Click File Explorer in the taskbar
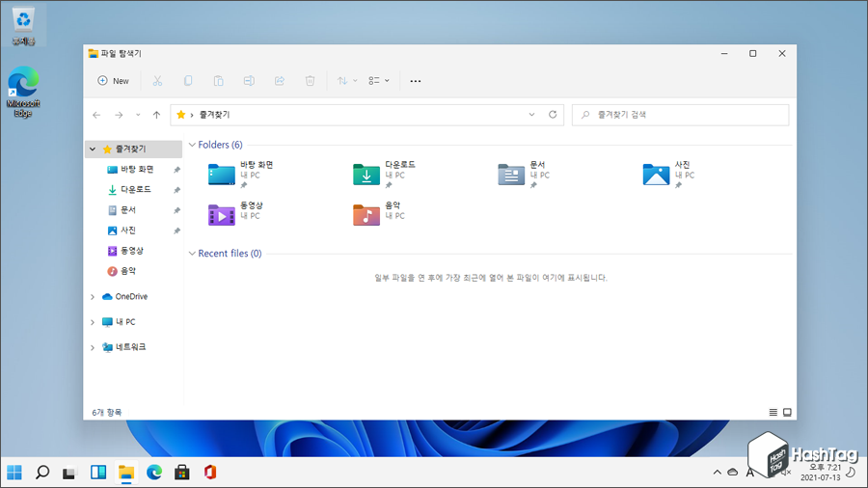The width and height of the screenshot is (868, 488). point(126,473)
